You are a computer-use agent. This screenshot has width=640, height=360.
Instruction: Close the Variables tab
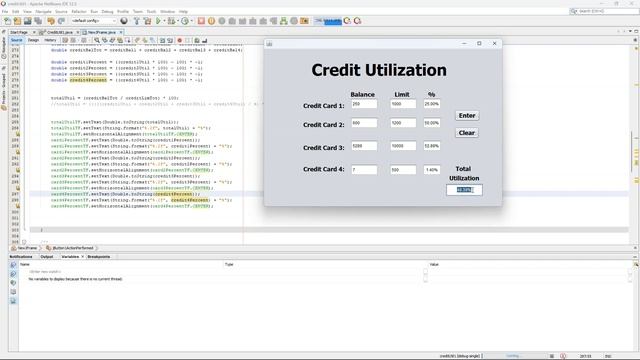pyautogui.click(x=82, y=257)
